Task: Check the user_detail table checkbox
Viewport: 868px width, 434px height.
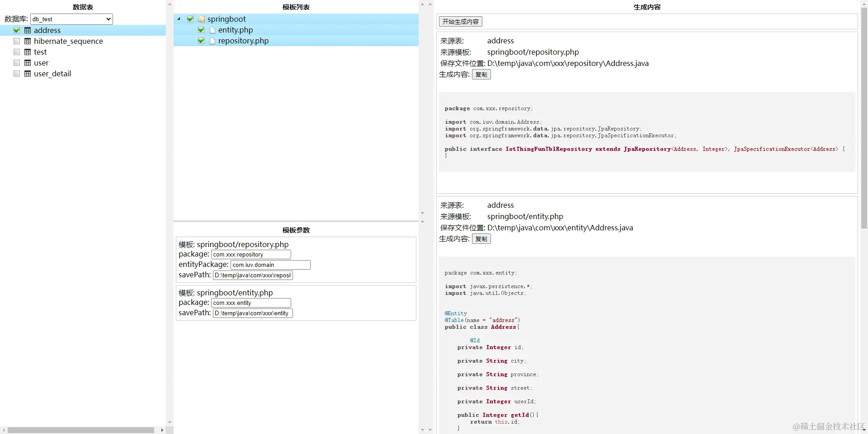Action: tap(17, 74)
